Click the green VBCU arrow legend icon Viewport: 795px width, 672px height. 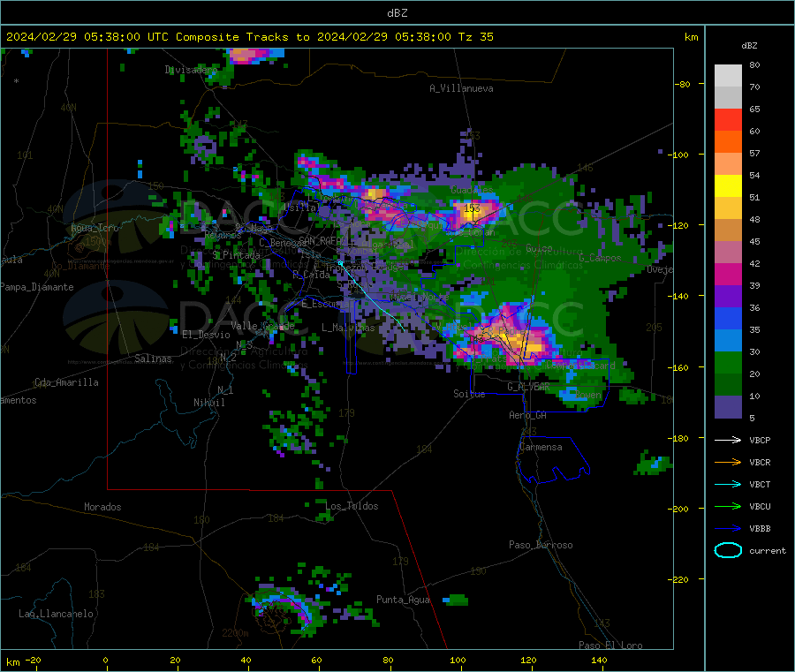pos(728,506)
